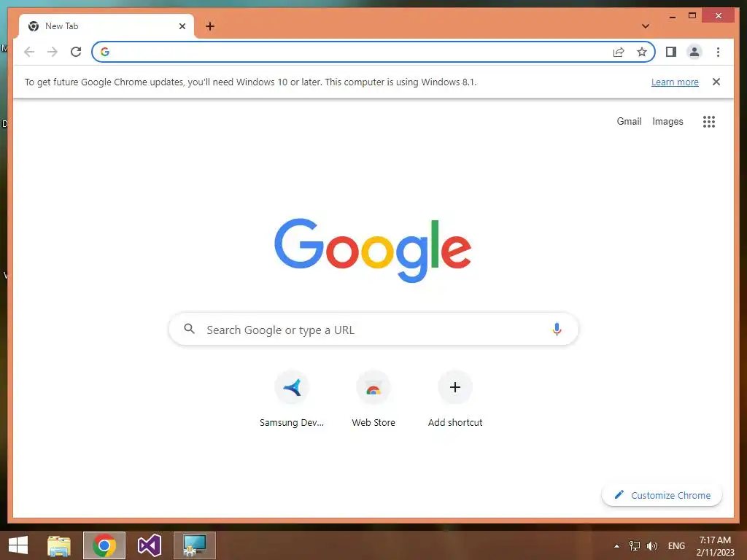Open the side panel icon
The width and height of the screenshot is (747, 560).
(x=671, y=52)
